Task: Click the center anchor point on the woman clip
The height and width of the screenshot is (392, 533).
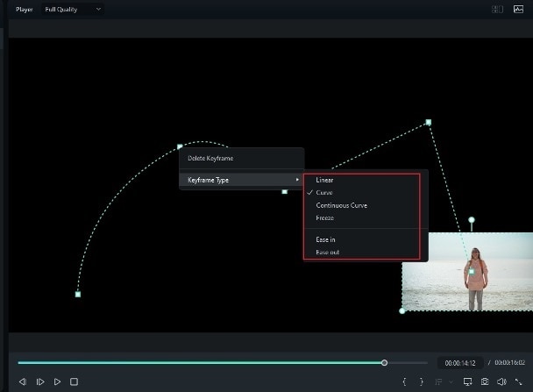Action: point(472,272)
